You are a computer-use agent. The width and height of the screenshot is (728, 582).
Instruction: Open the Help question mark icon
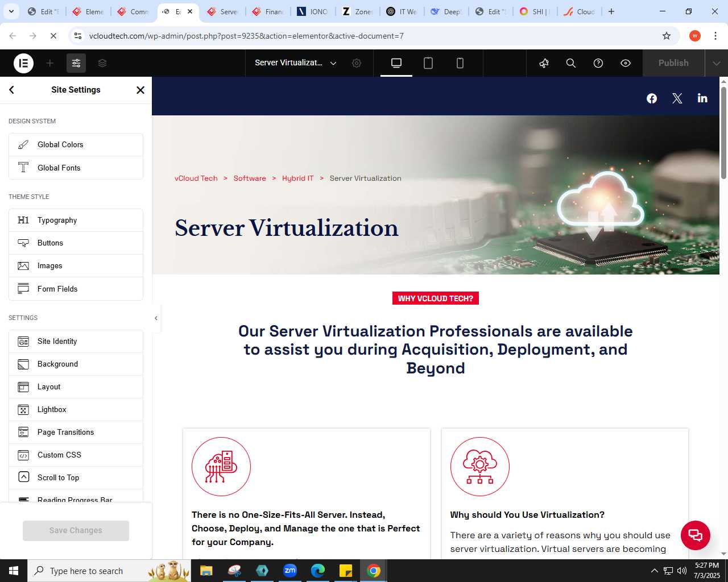click(x=598, y=63)
